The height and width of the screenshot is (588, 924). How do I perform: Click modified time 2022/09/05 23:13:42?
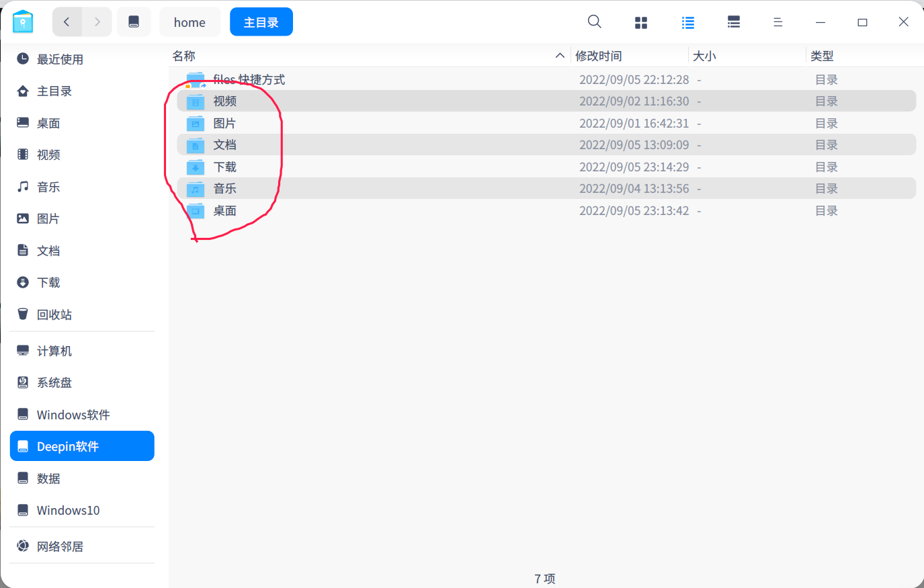click(634, 210)
